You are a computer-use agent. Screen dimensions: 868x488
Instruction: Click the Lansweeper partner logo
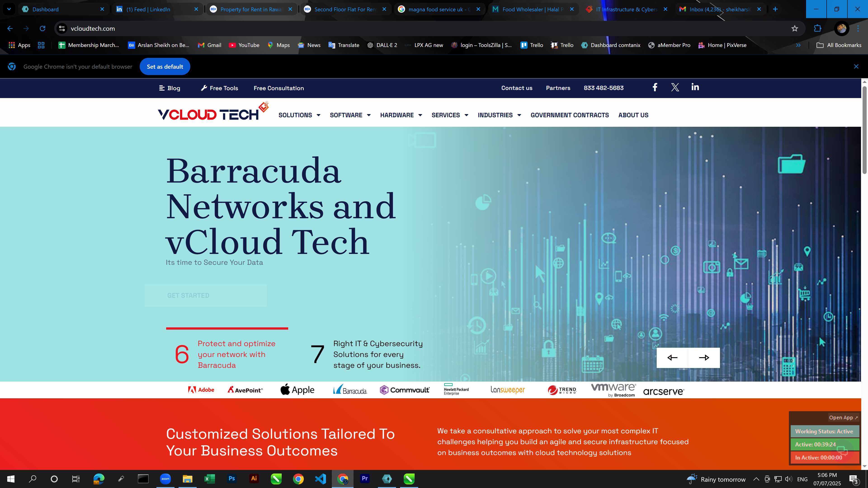508,390
